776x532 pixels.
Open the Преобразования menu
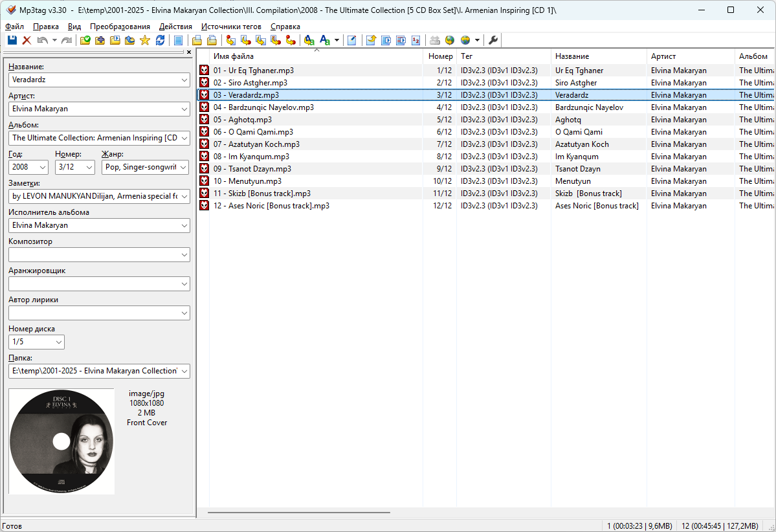tap(120, 27)
